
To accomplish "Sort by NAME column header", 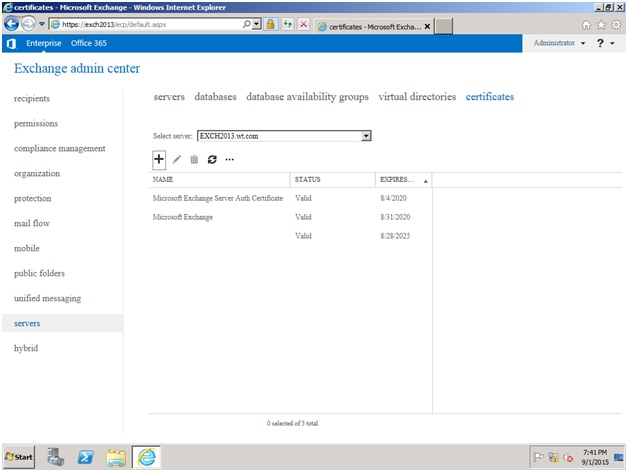I will pyautogui.click(x=219, y=180).
